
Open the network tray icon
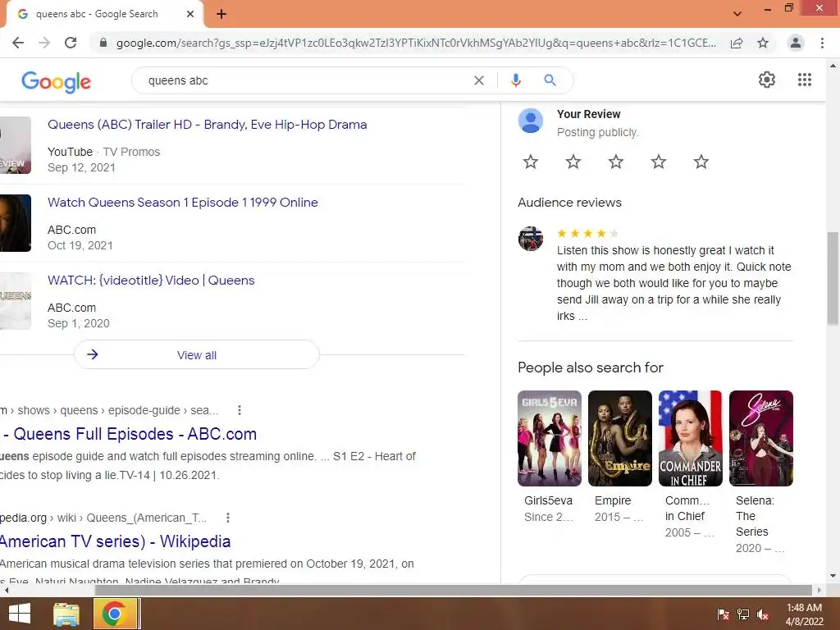(743, 614)
